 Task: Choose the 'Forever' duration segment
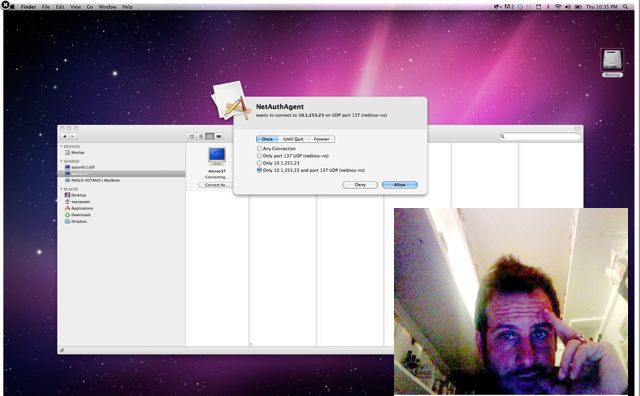click(322, 139)
